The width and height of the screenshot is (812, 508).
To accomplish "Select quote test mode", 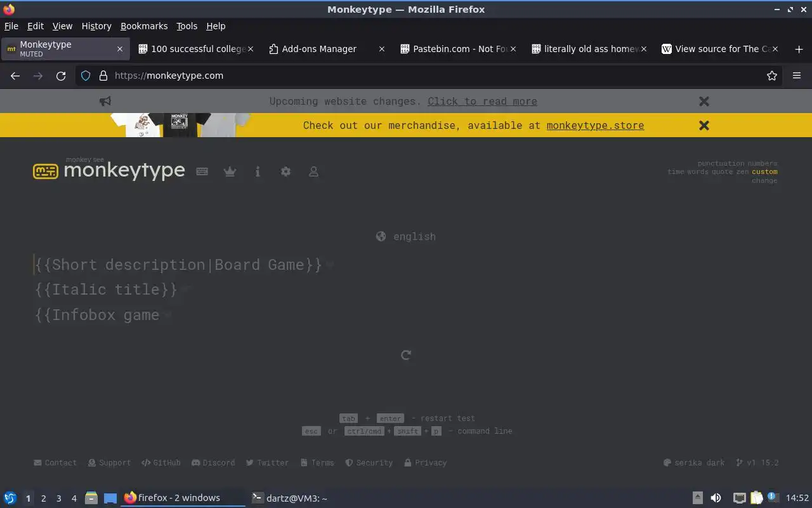I will pos(722,171).
